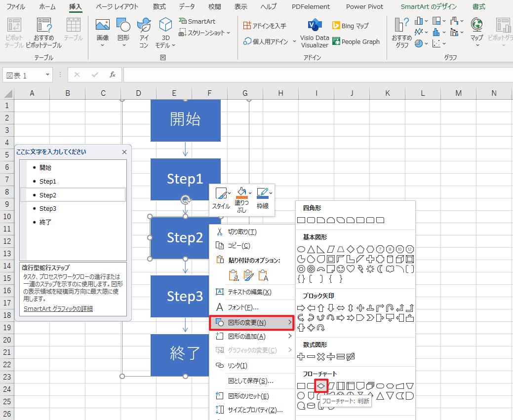
Task: Open the 'SmartArt グラフィックの詳細' link
Action: [58, 308]
